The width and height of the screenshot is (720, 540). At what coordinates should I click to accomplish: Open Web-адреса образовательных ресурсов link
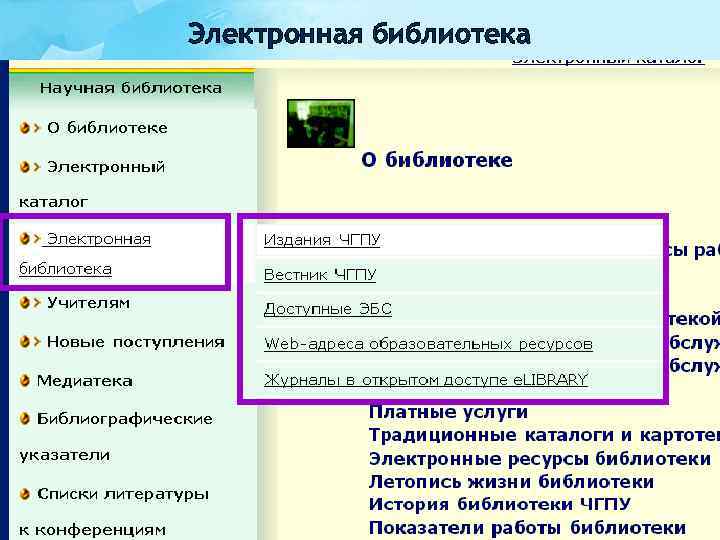coord(428,344)
